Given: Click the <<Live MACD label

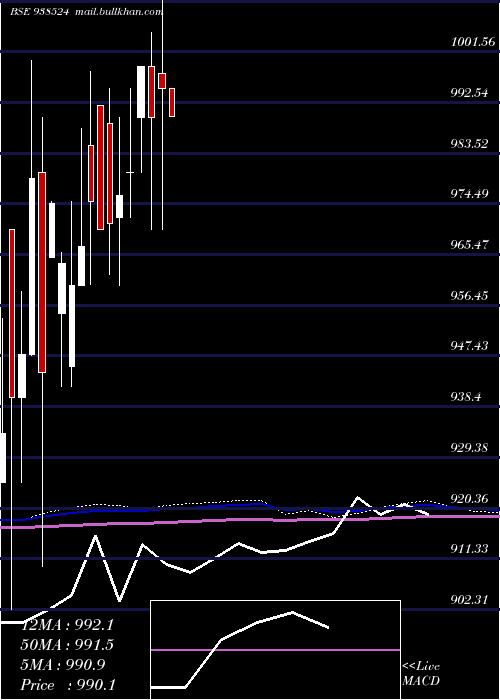Looking at the screenshot, I should 421,674.
